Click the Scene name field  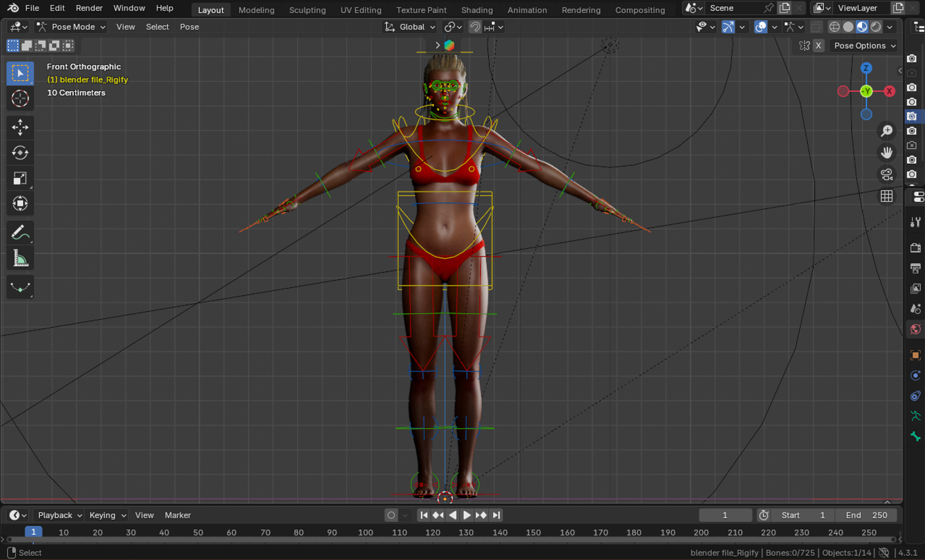coord(734,8)
